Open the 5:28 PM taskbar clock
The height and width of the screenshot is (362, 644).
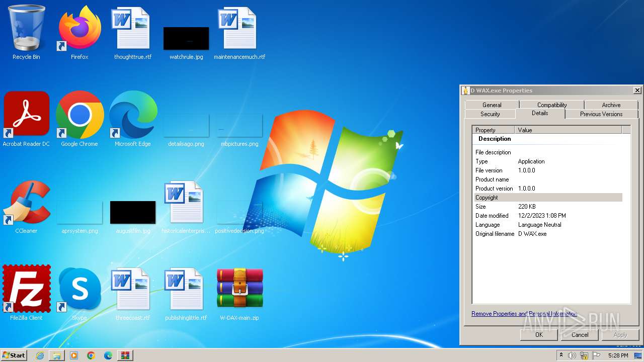618,355
